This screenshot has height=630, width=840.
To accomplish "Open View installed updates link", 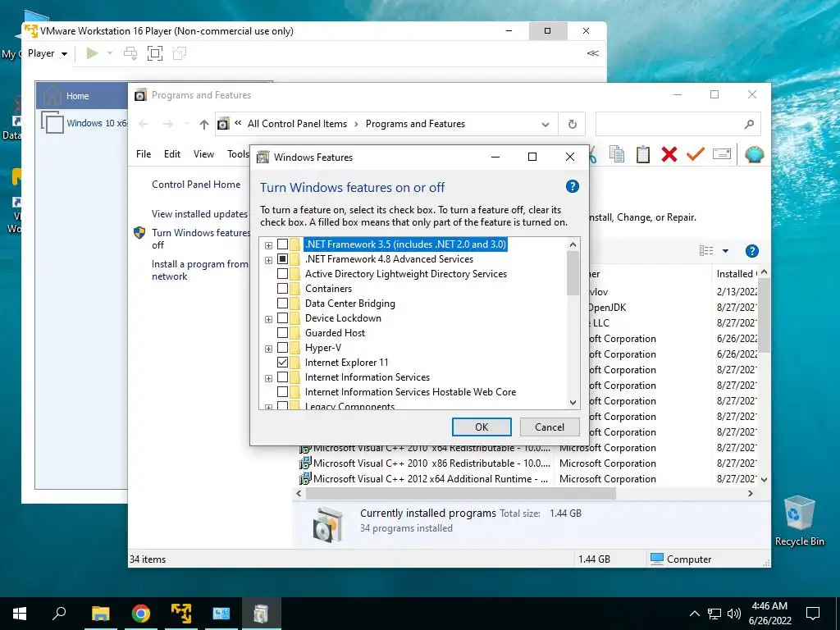I will (x=200, y=214).
